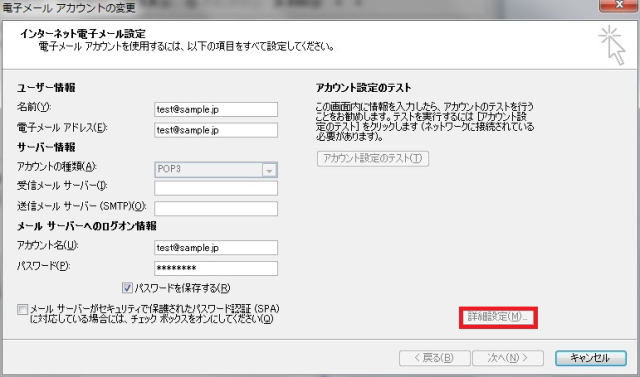Click the パスワード(P): label
640x377 pixels.
pyautogui.click(x=44, y=266)
